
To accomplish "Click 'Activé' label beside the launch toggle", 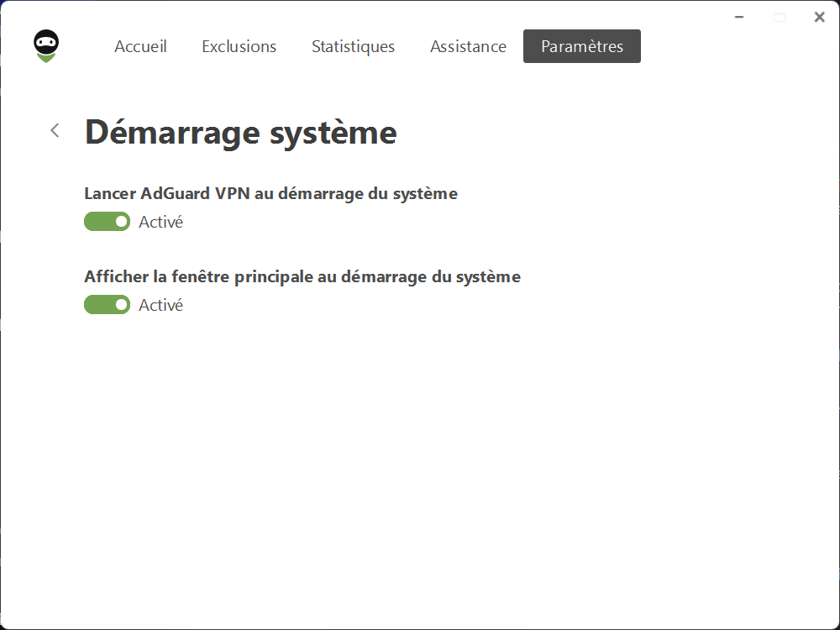I will click(x=160, y=222).
